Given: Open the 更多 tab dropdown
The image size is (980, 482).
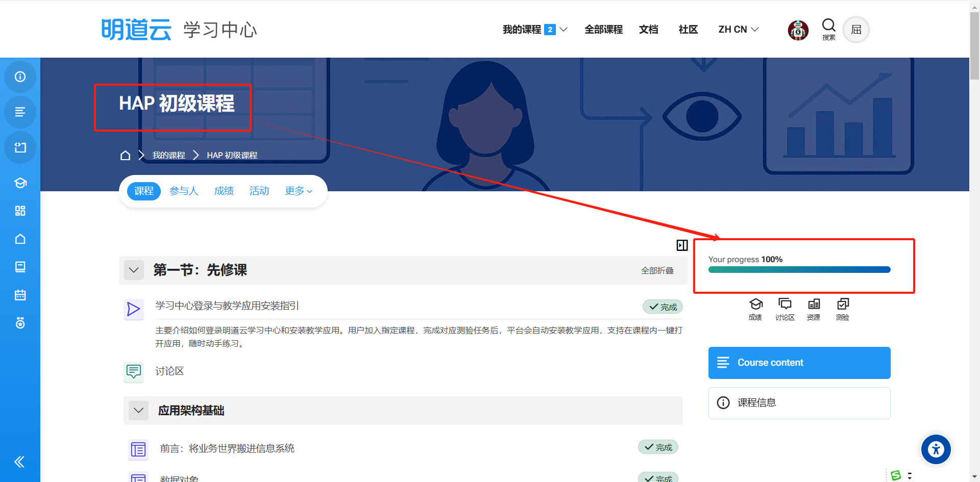Looking at the screenshot, I should pos(299,191).
